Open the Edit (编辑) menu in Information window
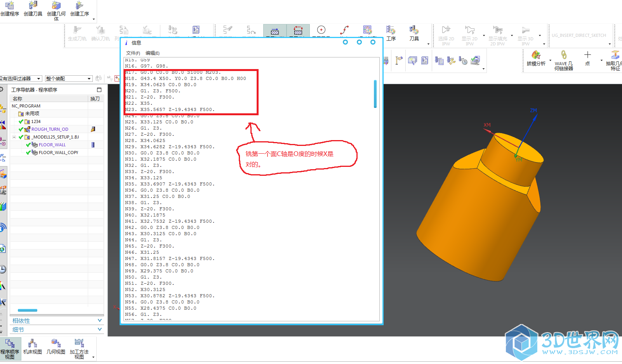 (153, 53)
